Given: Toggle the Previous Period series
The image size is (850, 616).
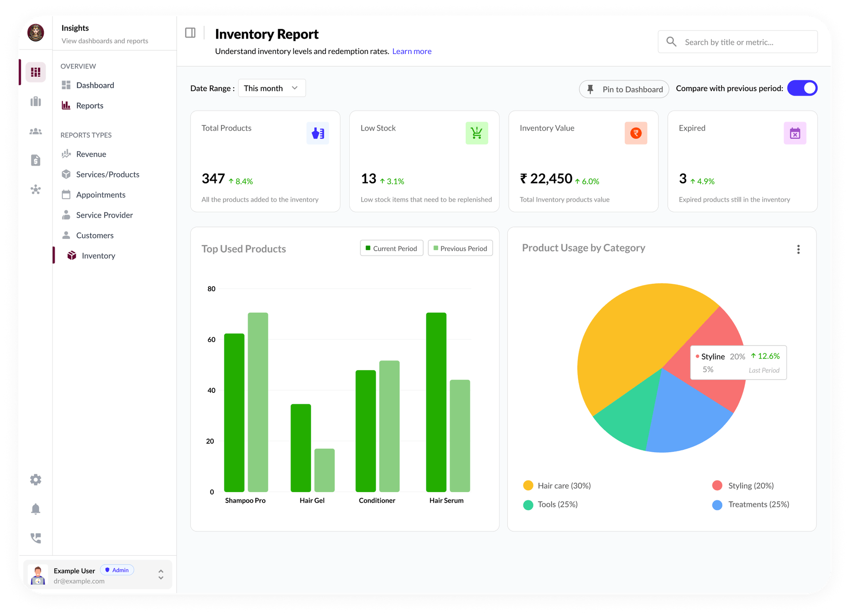Looking at the screenshot, I should click(460, 248).
